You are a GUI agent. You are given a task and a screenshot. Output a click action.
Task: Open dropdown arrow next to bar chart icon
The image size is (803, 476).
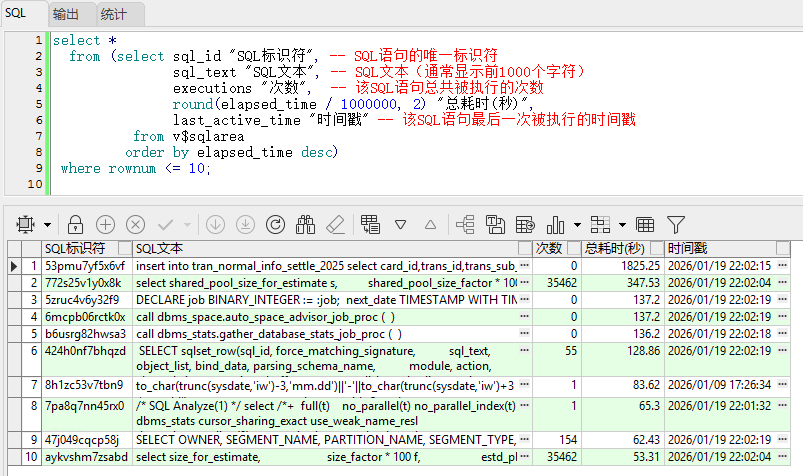pyautogui.click(x=576, y=224)
